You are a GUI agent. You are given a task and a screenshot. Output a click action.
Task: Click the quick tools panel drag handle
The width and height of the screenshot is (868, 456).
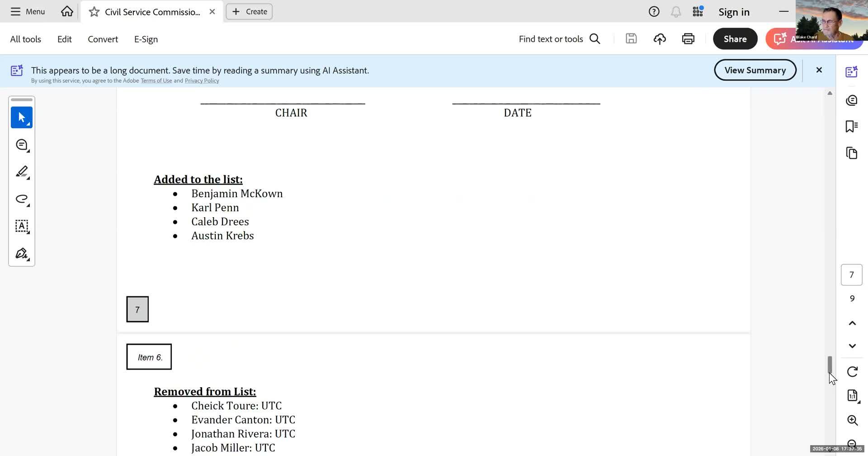pos(22,100)
